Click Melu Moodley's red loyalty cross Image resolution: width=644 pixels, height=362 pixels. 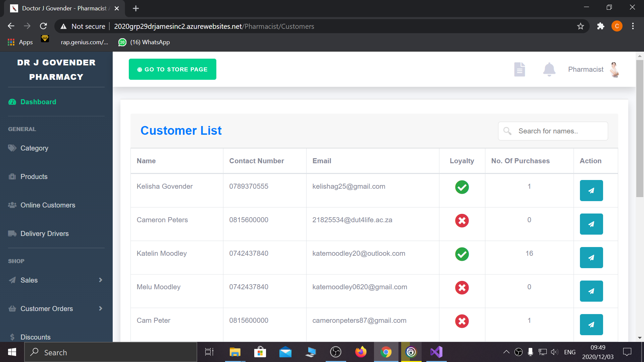[x=462, y=288]
